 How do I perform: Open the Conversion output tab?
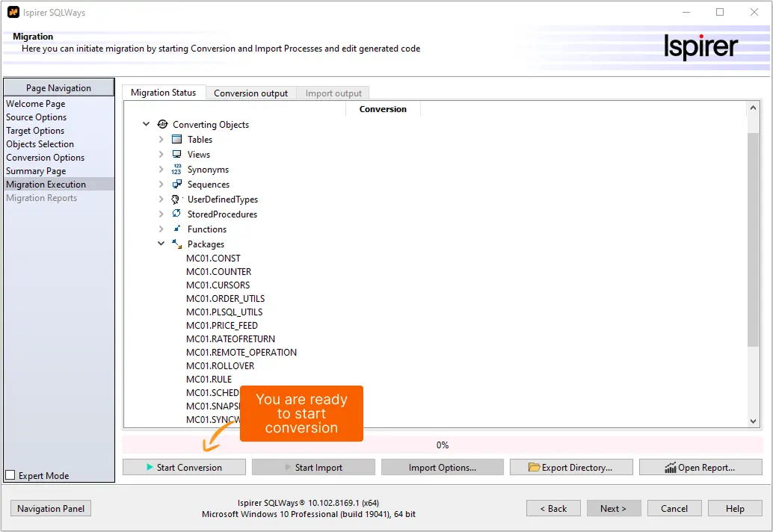pyautogui.click(x=250, y=93)
